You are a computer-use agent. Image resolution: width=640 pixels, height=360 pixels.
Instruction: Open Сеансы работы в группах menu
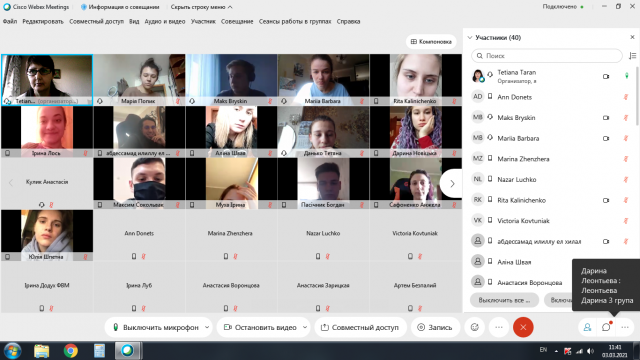pyautogui.click(x=295, y=21)
